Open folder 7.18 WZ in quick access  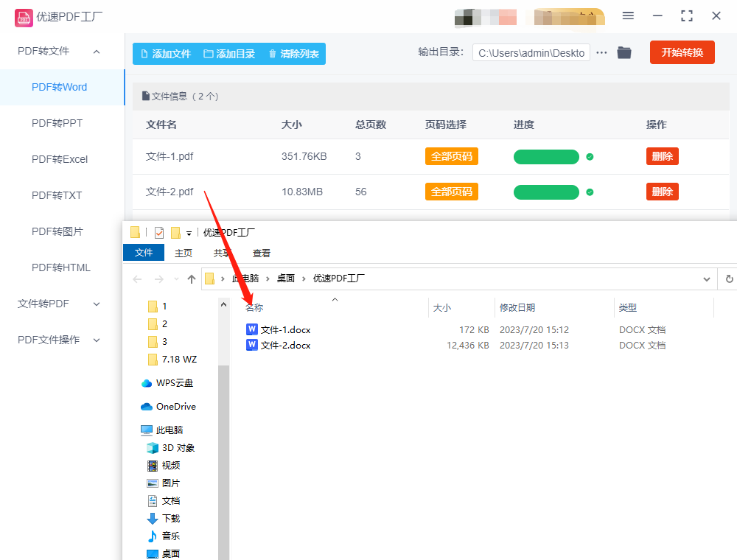[x=172, y=360]
